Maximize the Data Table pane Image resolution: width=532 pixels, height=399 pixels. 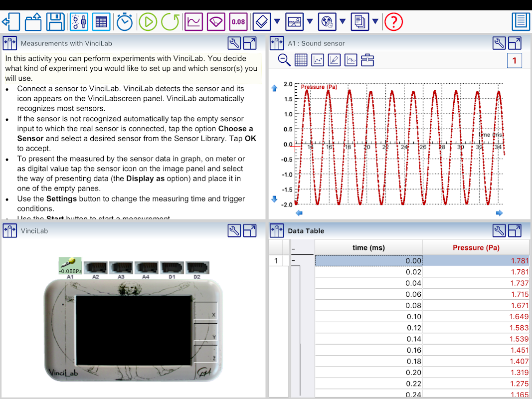pyautogui.click(x=515, y=230)
